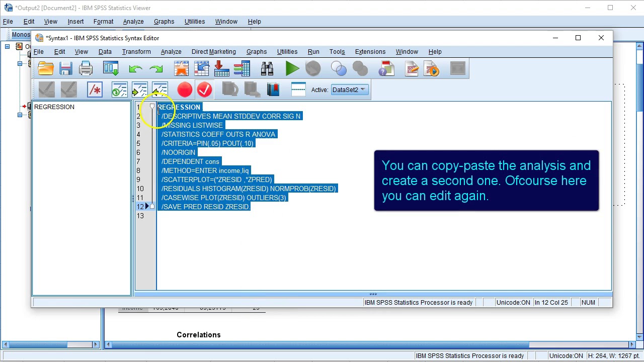Open the Transform menu
Viewport: 644px width, 362px height.
(x=136, y=52)
